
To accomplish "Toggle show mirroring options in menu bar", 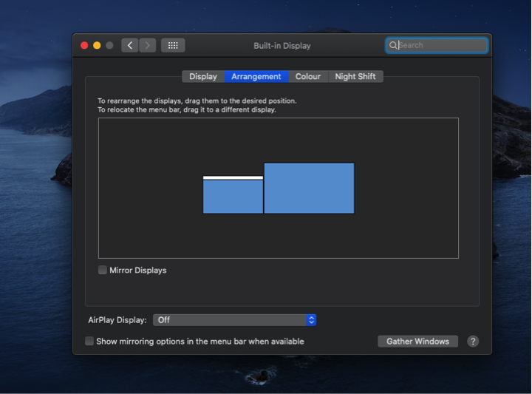I will [x=89, y=342].
